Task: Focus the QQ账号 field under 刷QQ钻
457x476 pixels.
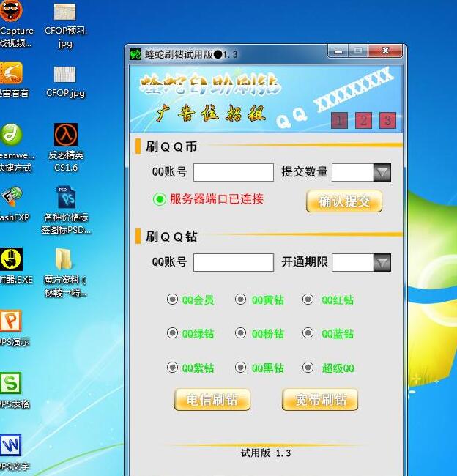Action: pyautogui.click(x=234, y=262)
